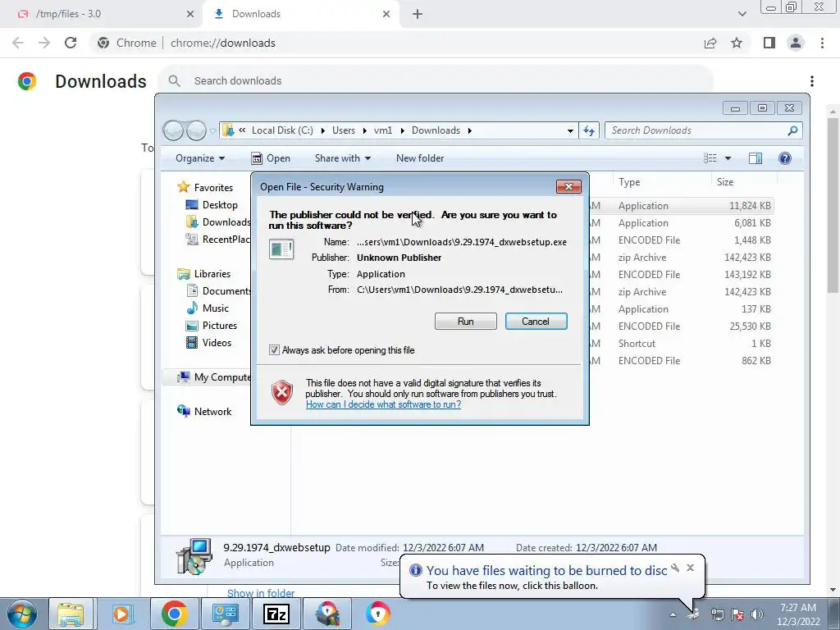Open the Windows Start menu
Screen dimensions: 840x630
pos(22,614)
